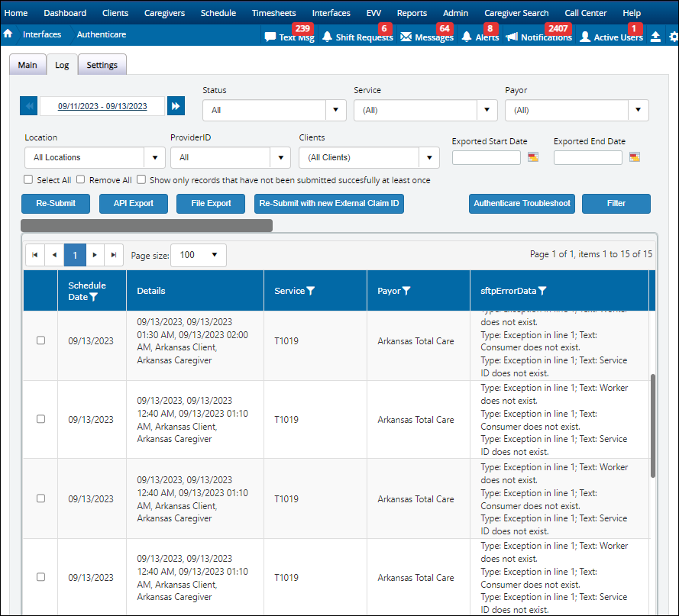Image resolution: width=679 pixels, height=616 pixels.
Task: Check the Remove All checkbox
Action: tap(80, 179)
